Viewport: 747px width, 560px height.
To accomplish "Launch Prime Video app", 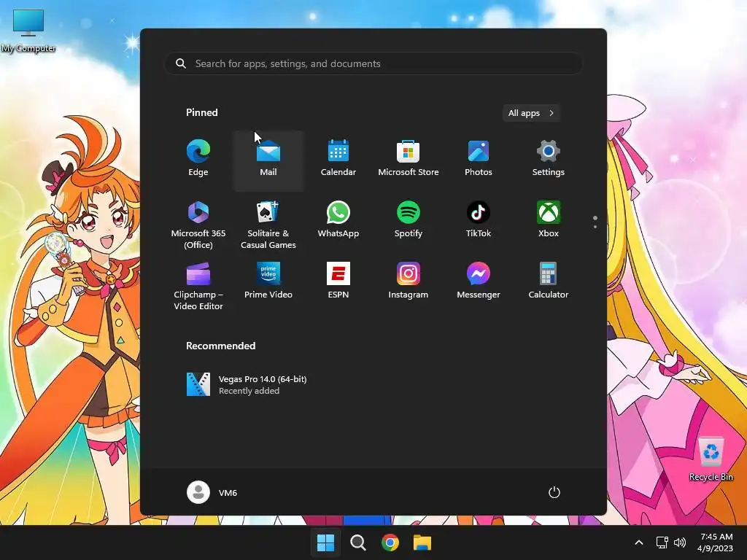I will click(x=268, y=281).
